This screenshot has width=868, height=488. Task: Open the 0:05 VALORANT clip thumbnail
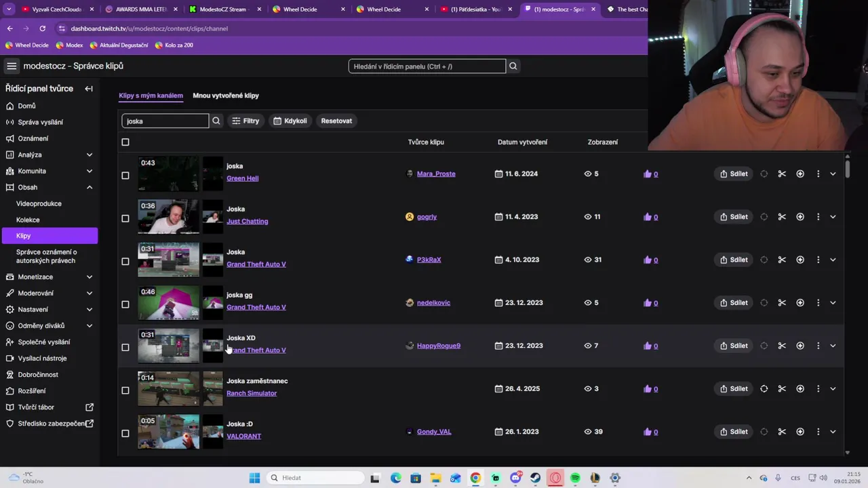[x=169, y=432]
